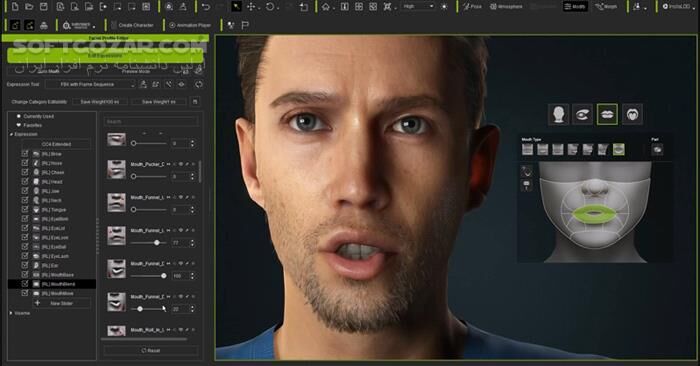Select the lips region icon
Image resolution: width=700 pixels, height=366 pixels.
607,114
